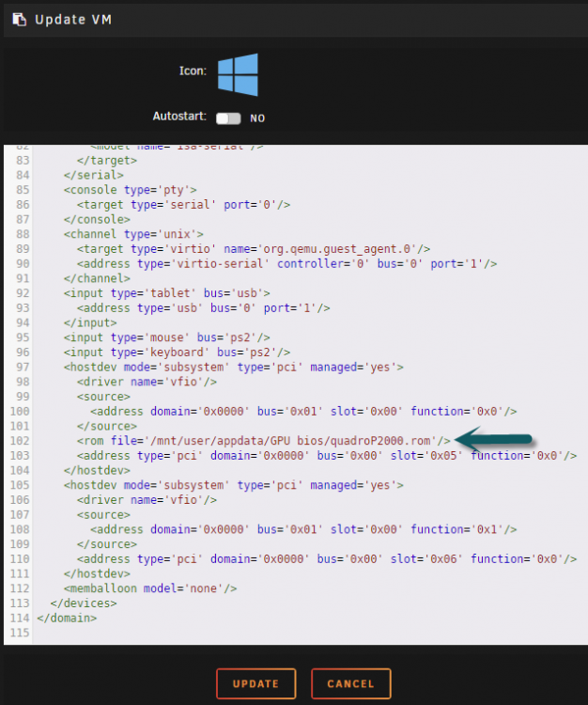Click the Update VM title text
Image resolution: width=588 pixels, height=705 pixels.
coord(73,20)
